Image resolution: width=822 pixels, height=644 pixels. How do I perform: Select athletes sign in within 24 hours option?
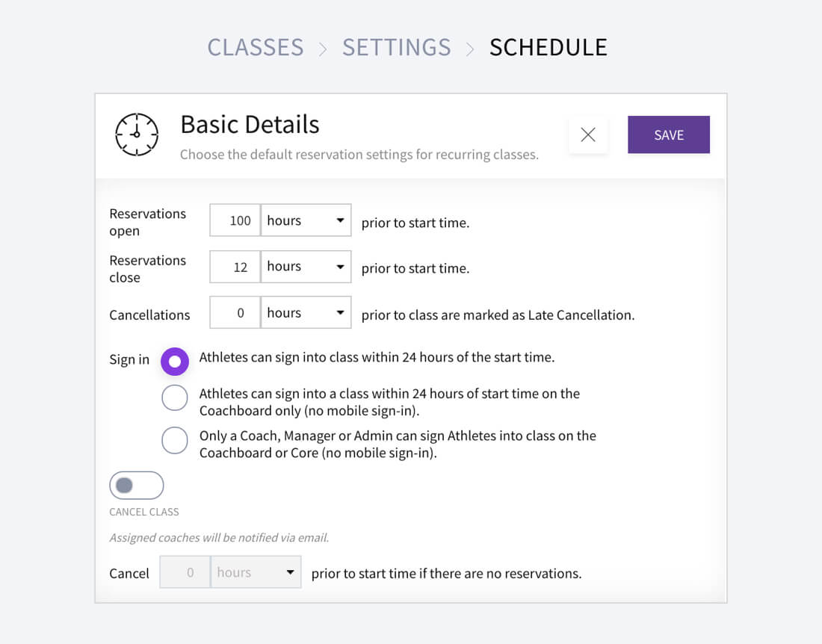pos(175,362)
